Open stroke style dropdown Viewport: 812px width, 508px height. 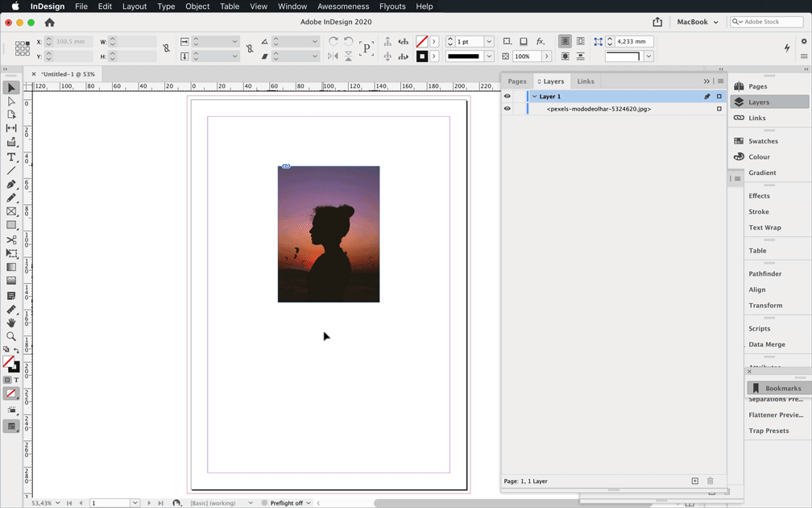pos(490,56)
